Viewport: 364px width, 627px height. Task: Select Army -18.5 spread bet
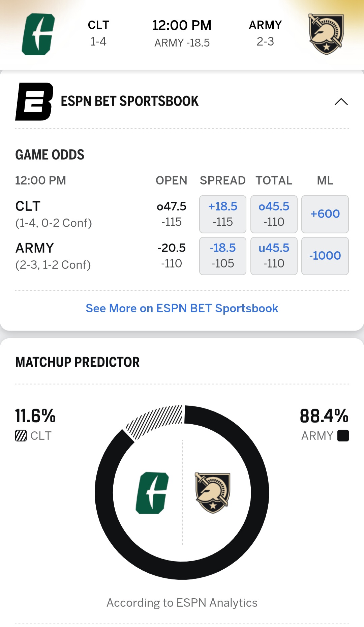pos(223,256)
